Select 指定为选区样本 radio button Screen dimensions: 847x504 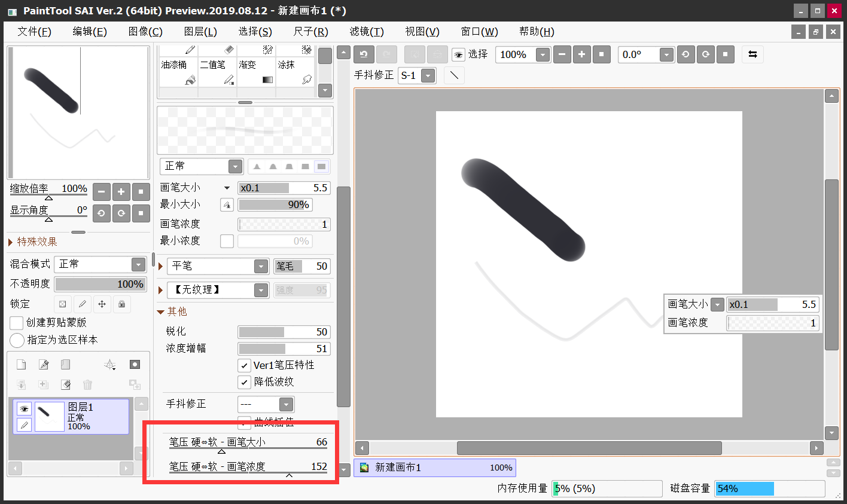pos(17,340)
